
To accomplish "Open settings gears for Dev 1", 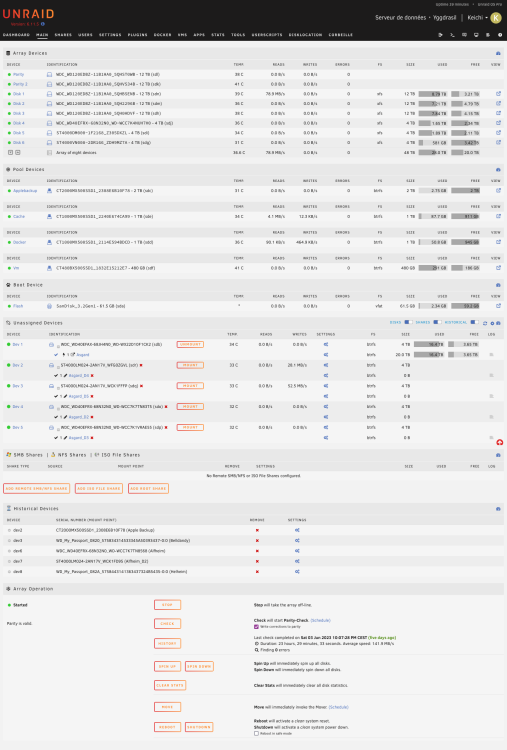I will click(x=326, y=344).
